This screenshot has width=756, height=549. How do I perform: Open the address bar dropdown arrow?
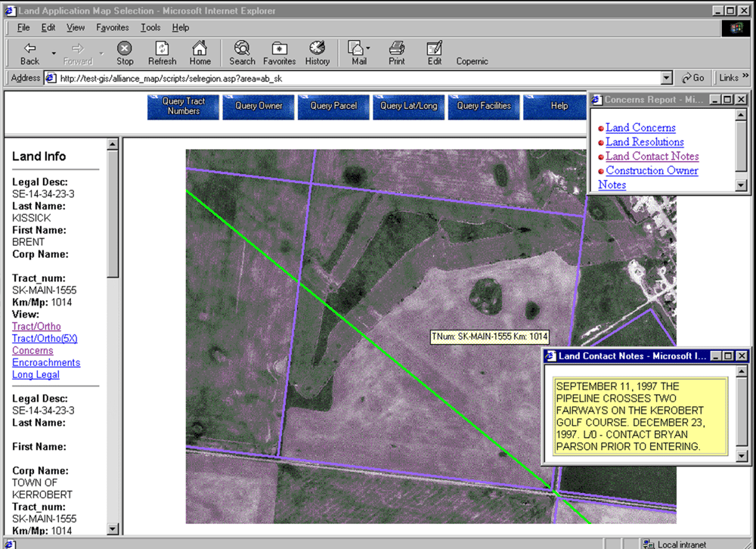[666, 78]
